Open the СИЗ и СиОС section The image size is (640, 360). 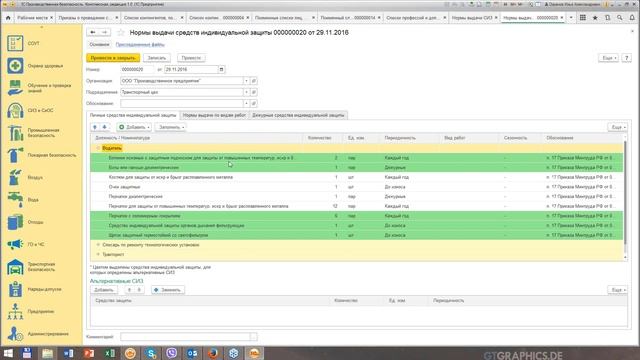pyautogui.click(x=31, y=110)
